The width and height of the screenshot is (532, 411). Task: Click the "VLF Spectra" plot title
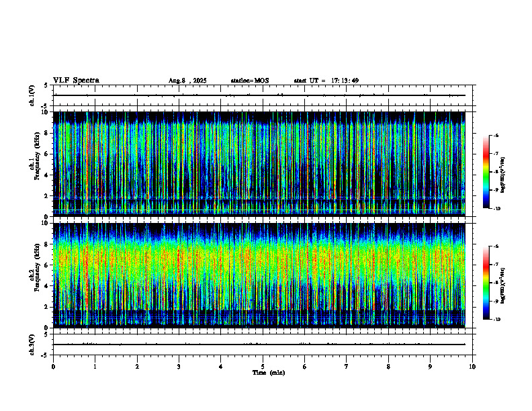point(76,81)
